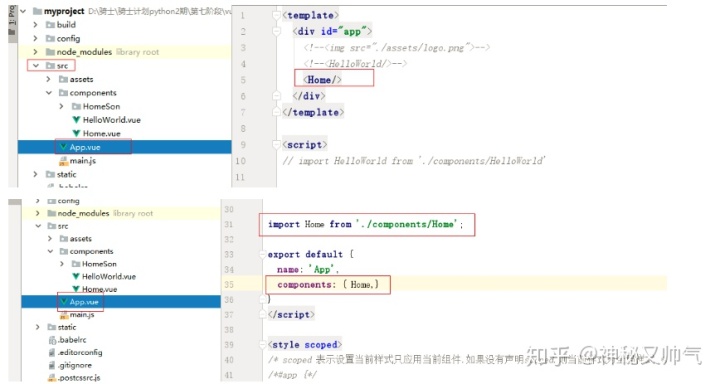Click the build folder icon
This screenshot has width=720, height=384.
[x=50, y=25]
